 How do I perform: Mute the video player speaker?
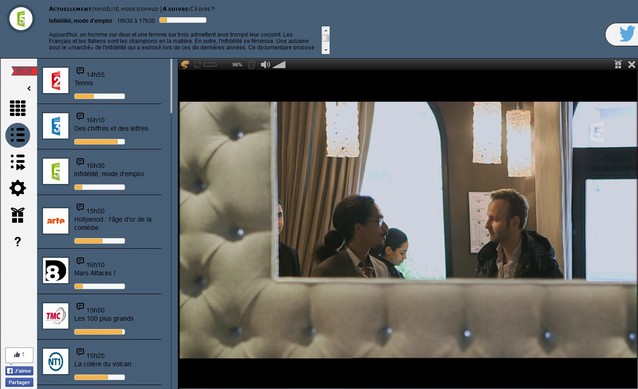(x=265, y=65)
